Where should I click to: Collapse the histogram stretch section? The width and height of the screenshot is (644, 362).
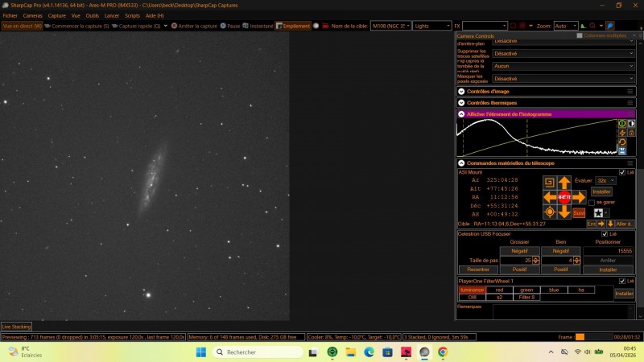[x=461, y=114]
